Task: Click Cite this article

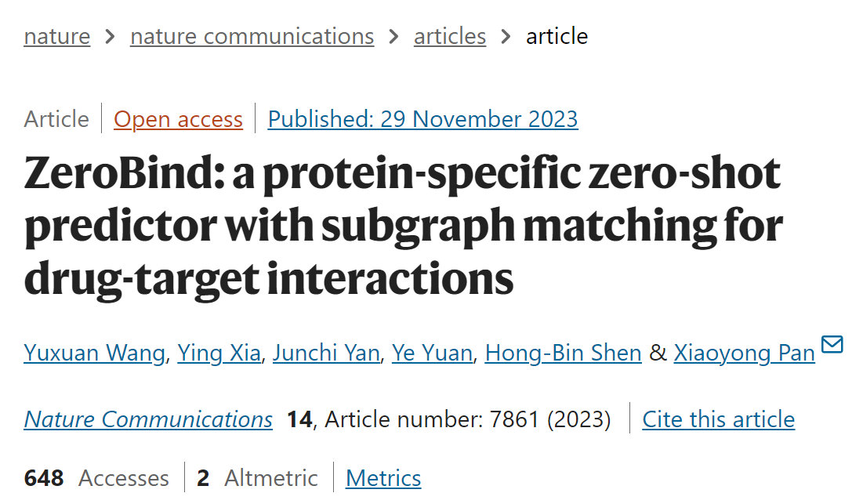Action: pos(718,419)
